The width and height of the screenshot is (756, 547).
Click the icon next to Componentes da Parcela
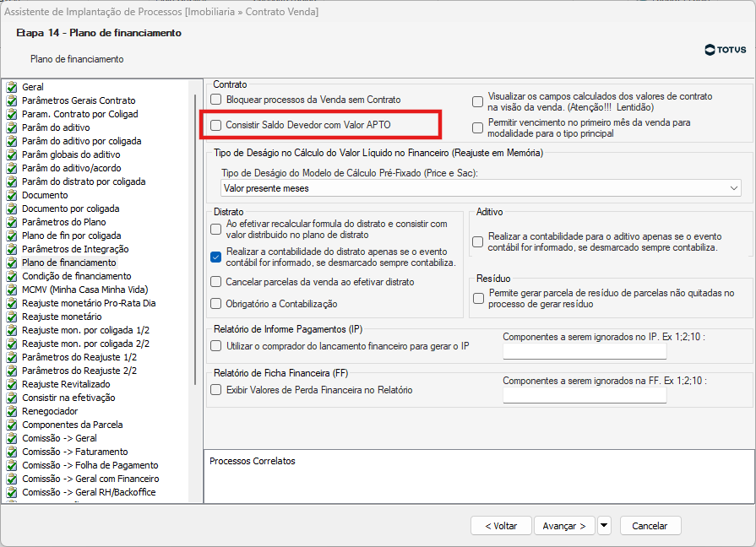click(12, 425)
